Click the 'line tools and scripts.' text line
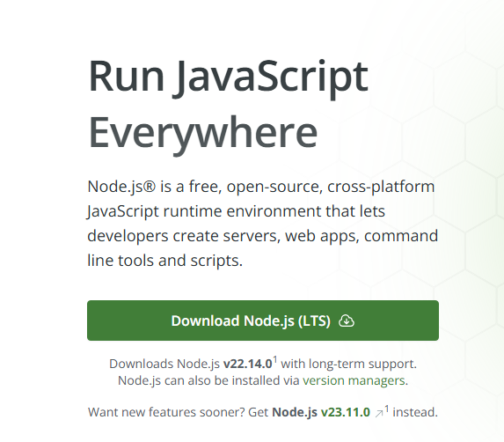 tap(164, 261)
